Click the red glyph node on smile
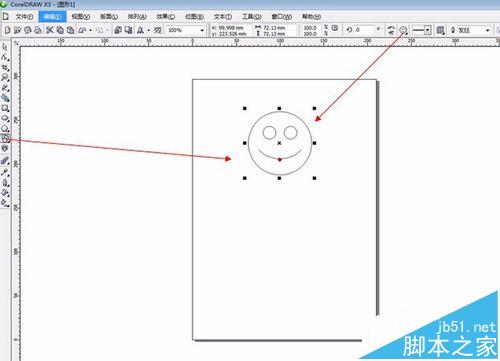500x361 pixels. coord(280,160)
